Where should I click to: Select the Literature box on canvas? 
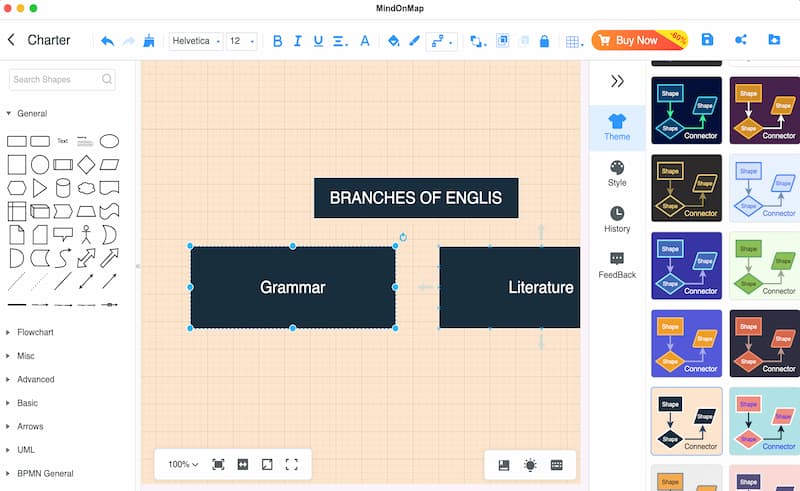coord(510,287)
